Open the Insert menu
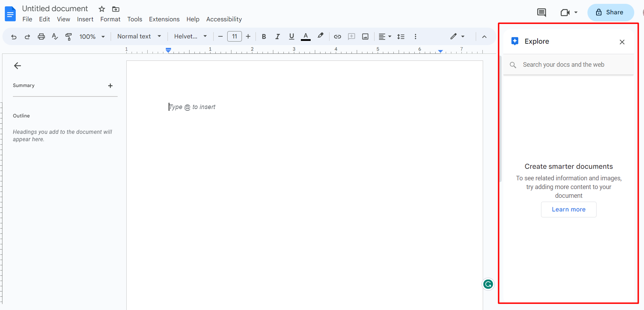The image size is (644, 310). point(85,19)
